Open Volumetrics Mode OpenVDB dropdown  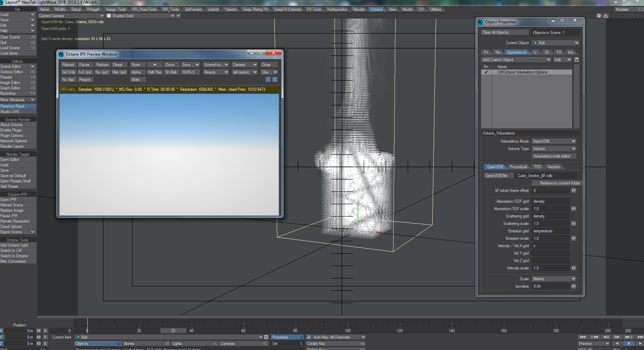point(554,141)
